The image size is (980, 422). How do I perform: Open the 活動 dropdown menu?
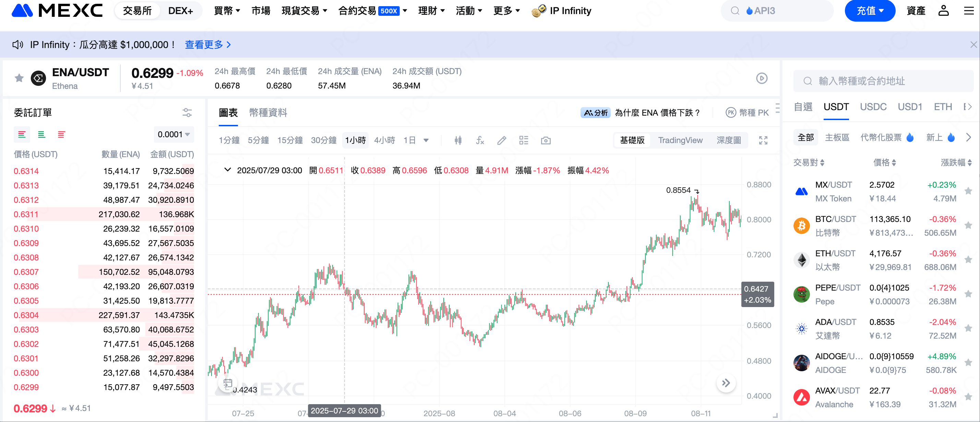point(469,11)
